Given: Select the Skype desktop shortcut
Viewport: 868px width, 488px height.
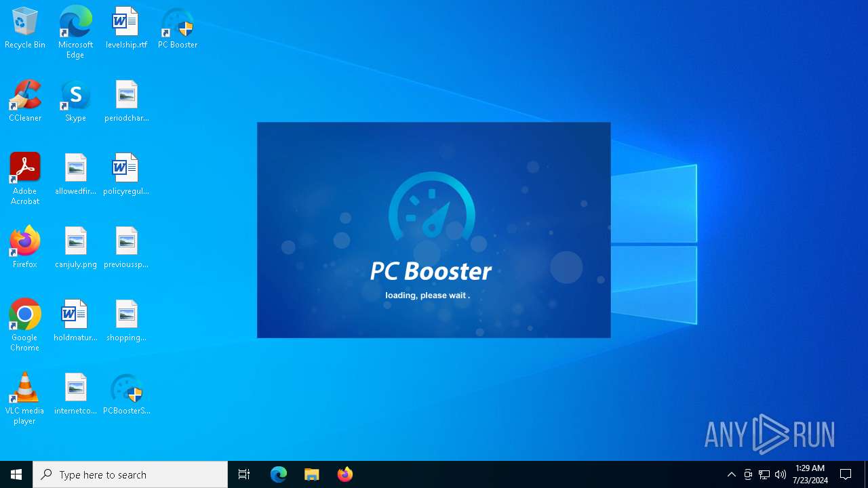Looking at the screenshot, I should [75, 102].
